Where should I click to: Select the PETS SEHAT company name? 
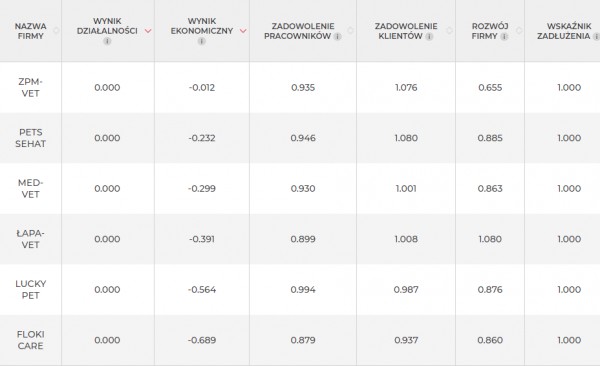coord(31,138)
